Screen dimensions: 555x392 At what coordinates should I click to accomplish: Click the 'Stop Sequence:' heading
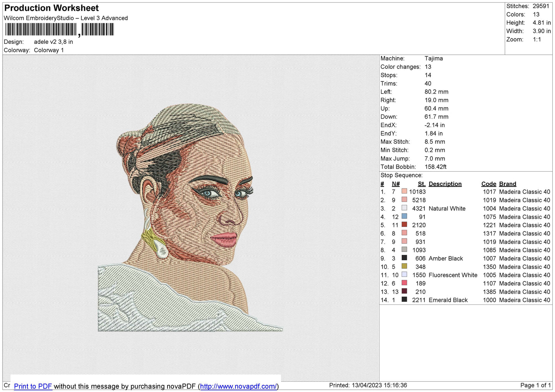click(401, 175)
